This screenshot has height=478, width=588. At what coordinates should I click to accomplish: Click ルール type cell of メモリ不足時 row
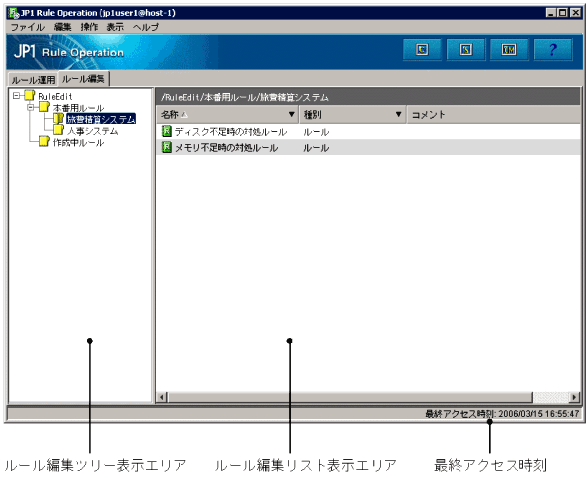[316, 148]
